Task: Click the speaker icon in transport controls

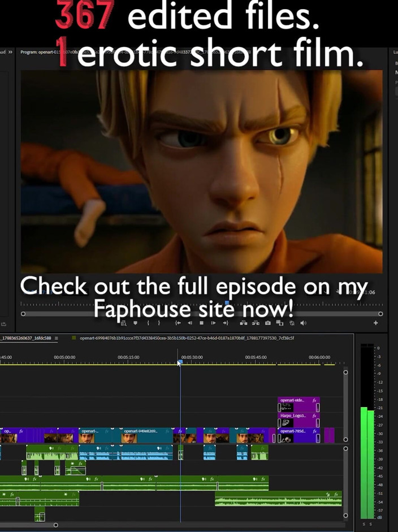Action: [304, 323]
